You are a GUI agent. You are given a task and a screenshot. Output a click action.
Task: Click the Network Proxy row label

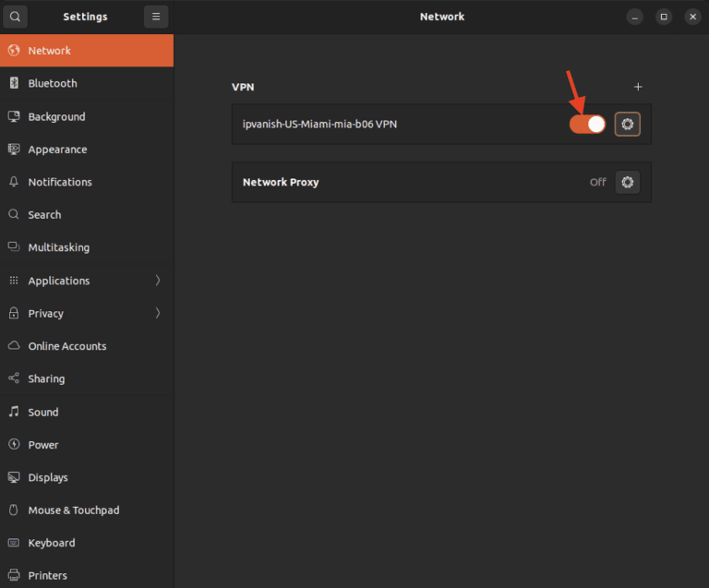pos(281,182)
